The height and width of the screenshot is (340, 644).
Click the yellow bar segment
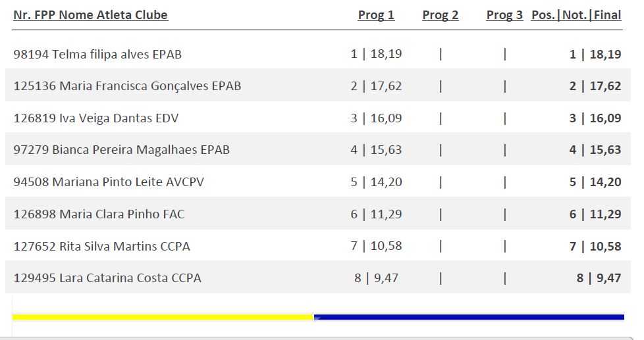[163, 317]
